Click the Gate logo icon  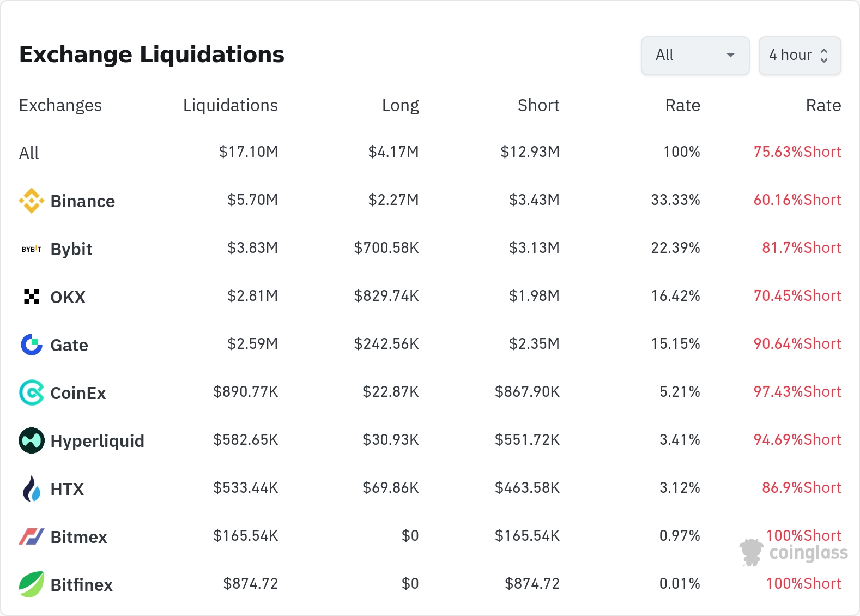pos(32,345)
